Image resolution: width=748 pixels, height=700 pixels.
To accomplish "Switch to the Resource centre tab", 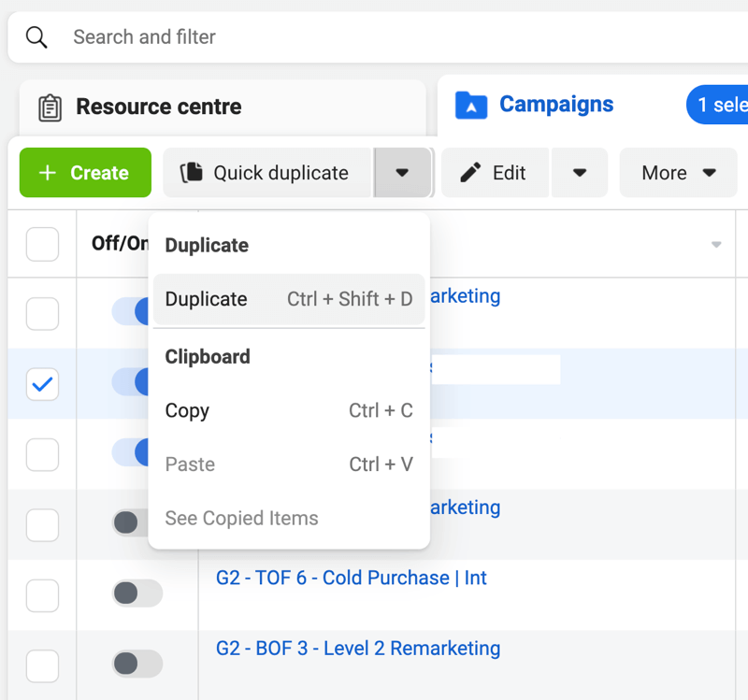I will 158,107.
